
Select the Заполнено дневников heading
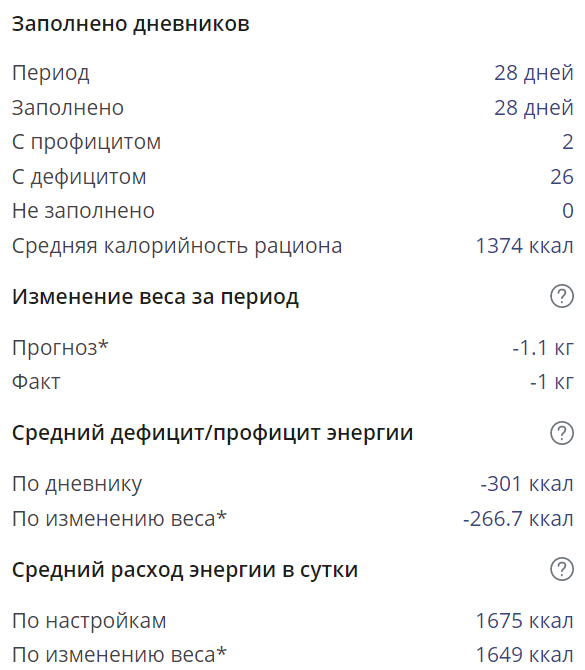(x=130, y=24)
